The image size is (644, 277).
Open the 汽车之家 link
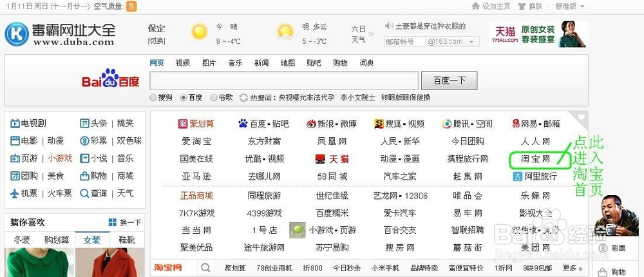400,177
